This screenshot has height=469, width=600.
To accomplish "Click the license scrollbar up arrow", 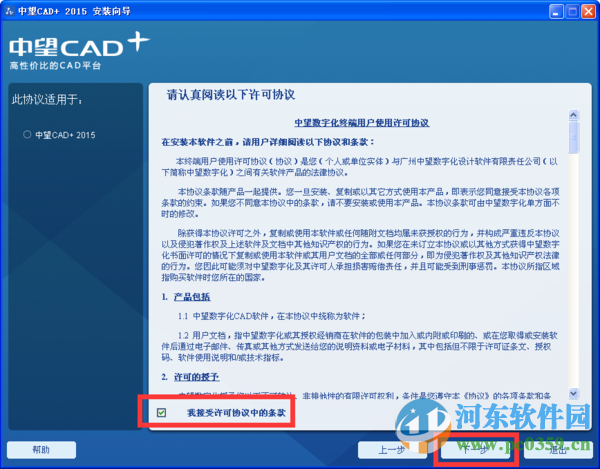I will pos(573,115).
